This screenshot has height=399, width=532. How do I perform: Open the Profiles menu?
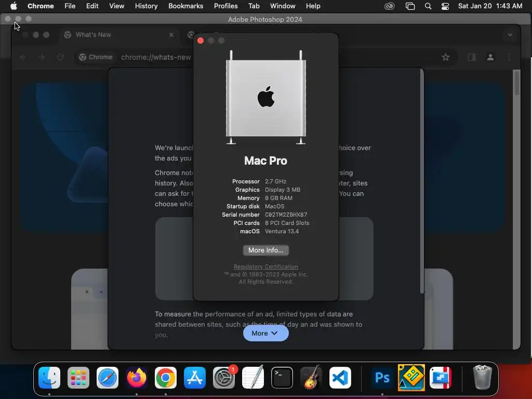tap(225, 6)
